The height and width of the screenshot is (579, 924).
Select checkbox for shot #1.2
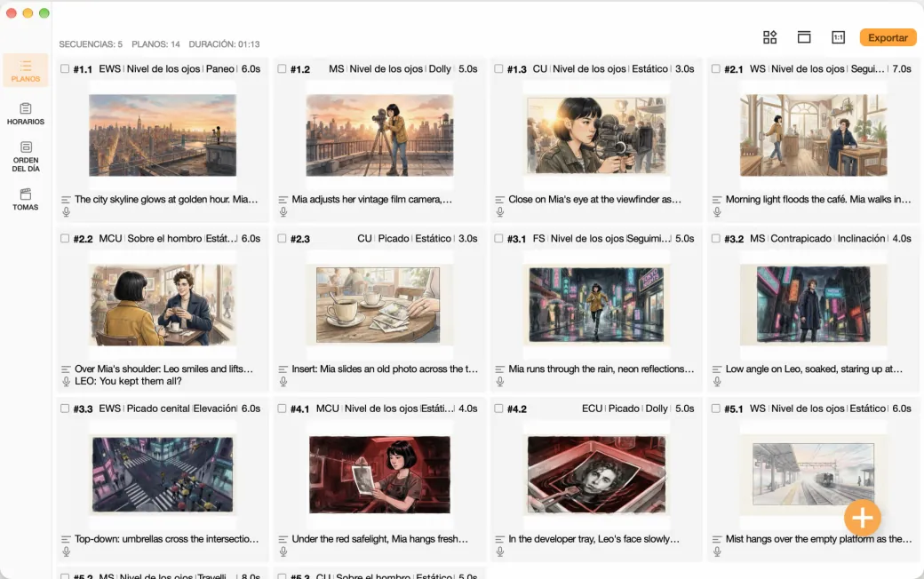[x=282, y=69]
